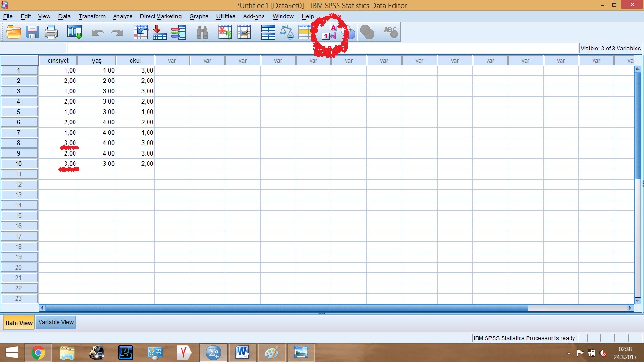The height and width of the screenshot is (362, 644).
Task: Open Microsoft Word from the taskbar
Action: 242,353
